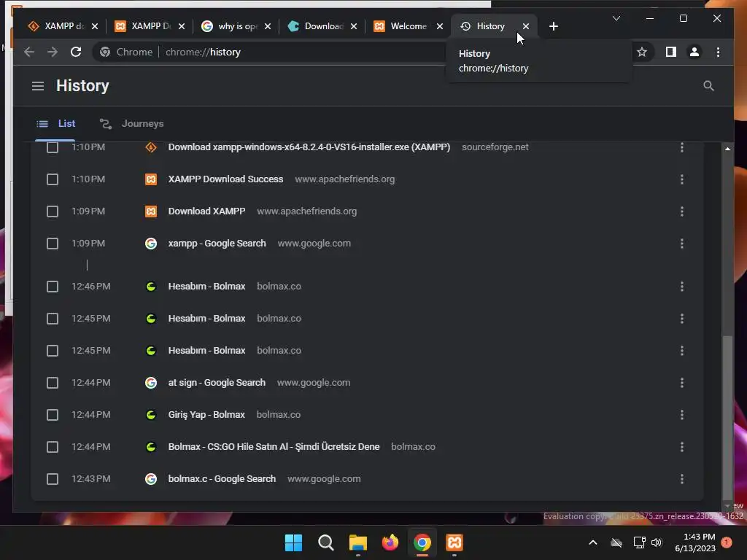This screenshot has height=560, width=747.
Task: Open more actions for xampp - Google Search
Action: (682, 244)
